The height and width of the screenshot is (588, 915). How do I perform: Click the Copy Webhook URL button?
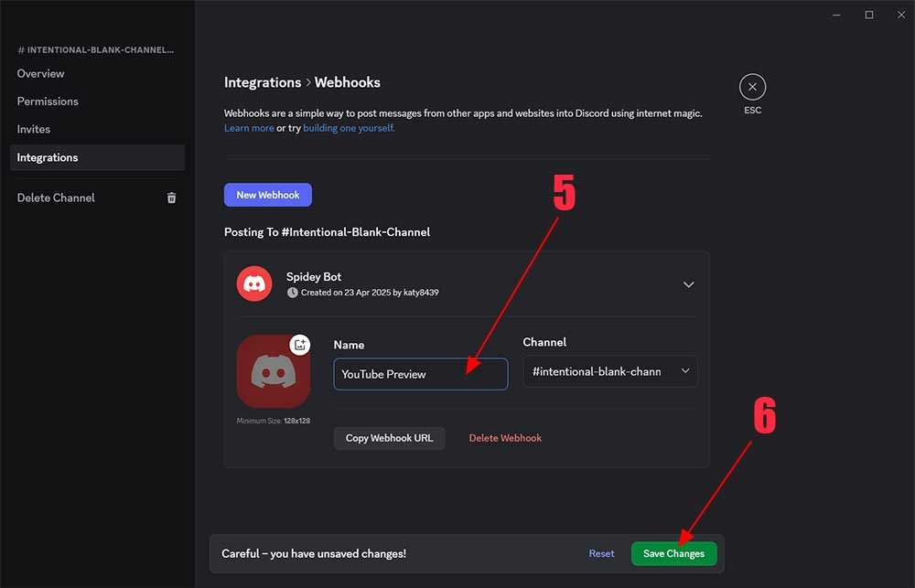click(389, 438)
